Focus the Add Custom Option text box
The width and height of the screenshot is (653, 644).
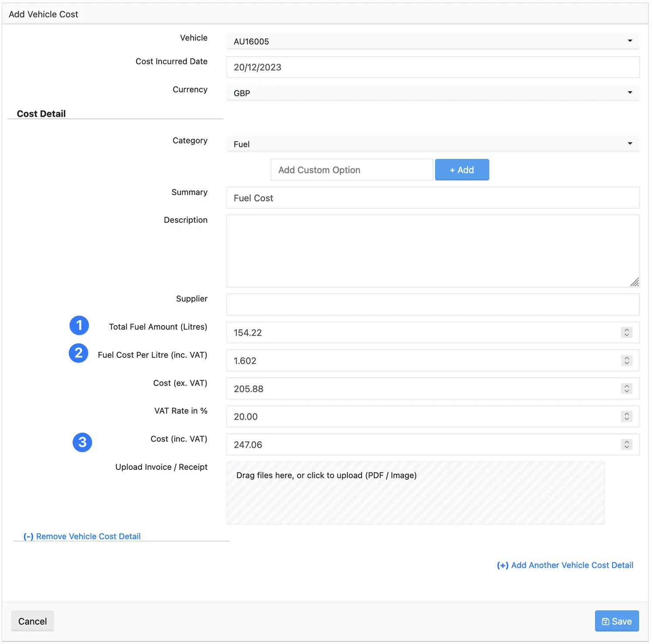coord(351,170)
